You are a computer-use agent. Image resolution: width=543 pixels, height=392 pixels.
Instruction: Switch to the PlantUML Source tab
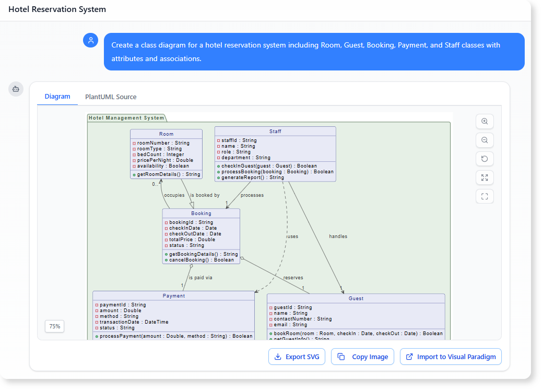(110, 97)
